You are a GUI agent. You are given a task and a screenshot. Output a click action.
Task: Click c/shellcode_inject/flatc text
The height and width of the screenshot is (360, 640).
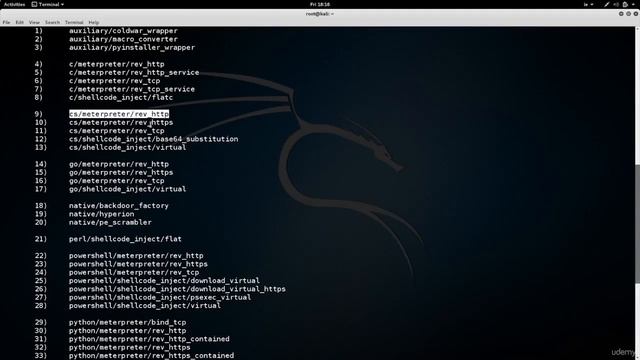tap(121, 98)
